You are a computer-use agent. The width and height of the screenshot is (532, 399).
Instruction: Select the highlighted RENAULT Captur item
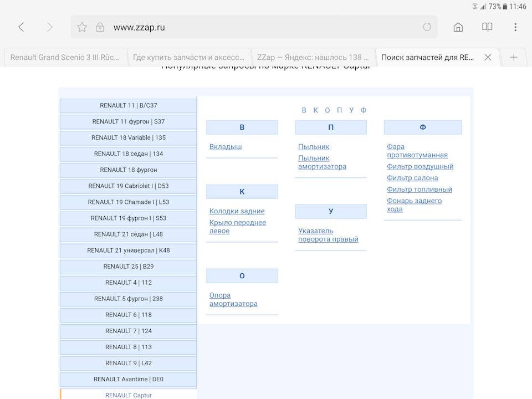coord(128,394)
